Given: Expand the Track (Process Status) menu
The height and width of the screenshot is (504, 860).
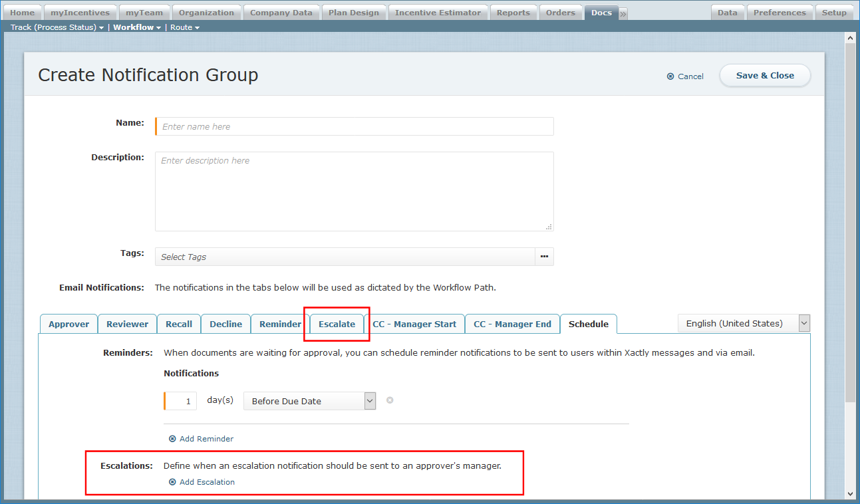Looking at the screenshot, I should [x=57, y=27].
